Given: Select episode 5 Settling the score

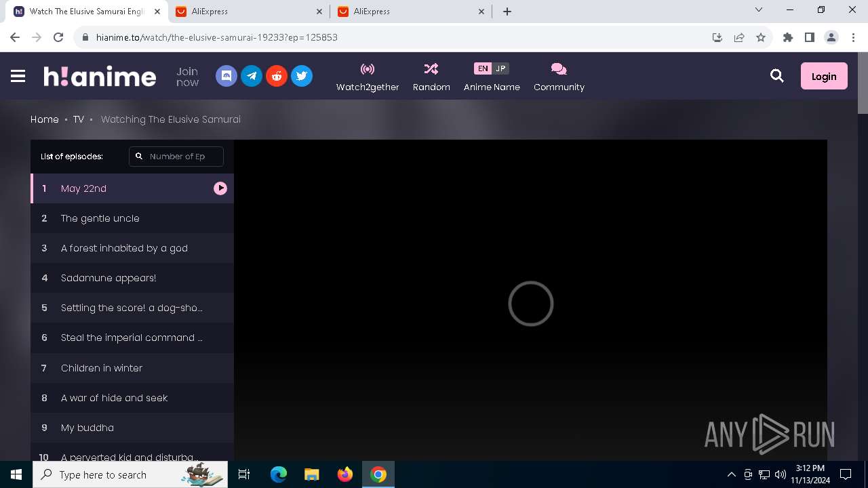Looking at the screenshot, I should click(132, 308).
